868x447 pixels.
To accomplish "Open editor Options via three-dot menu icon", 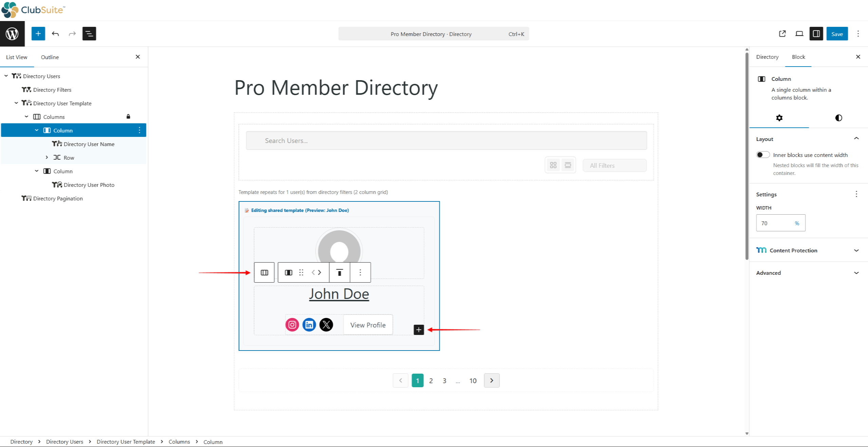I will (859, 34).
